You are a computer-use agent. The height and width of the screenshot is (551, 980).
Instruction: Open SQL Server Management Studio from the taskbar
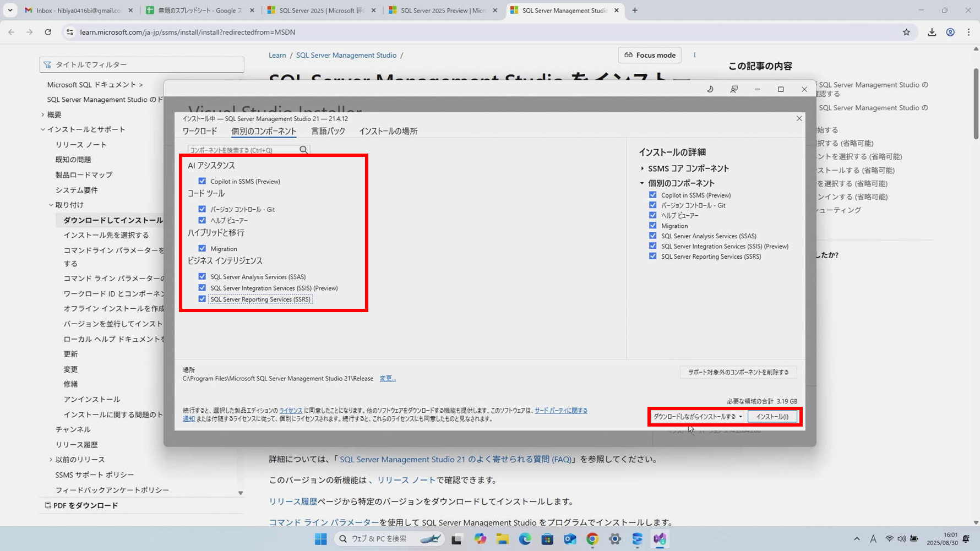click(x=637, y=539)
